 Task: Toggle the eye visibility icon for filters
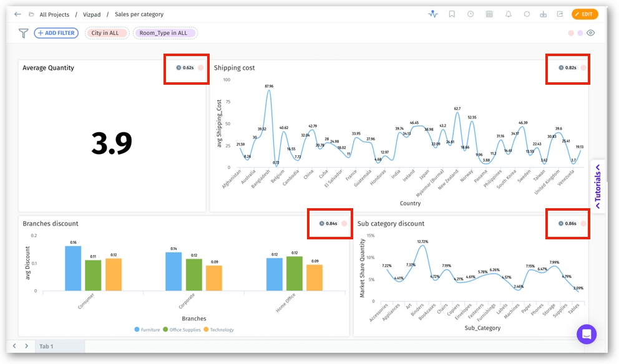tap(590, 33)
